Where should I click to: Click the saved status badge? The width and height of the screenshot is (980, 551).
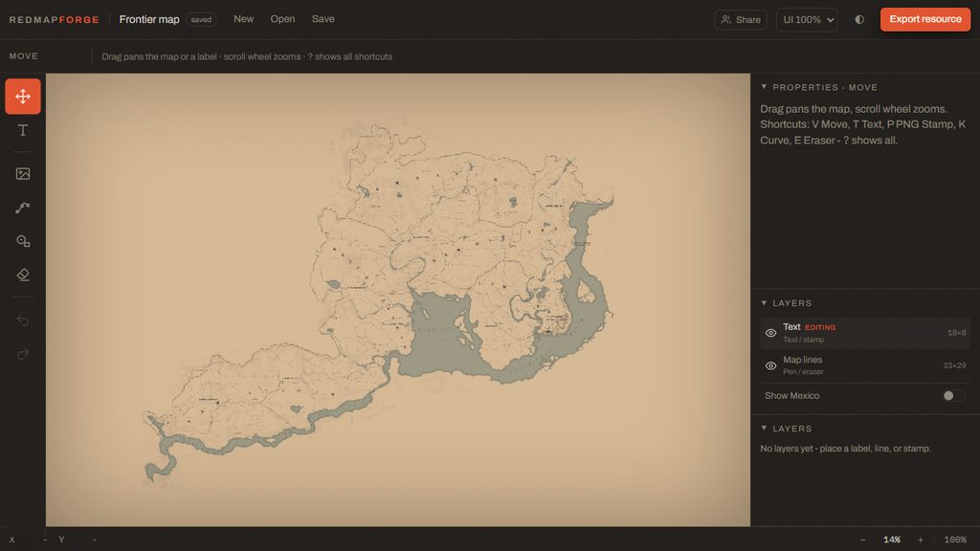201,20
